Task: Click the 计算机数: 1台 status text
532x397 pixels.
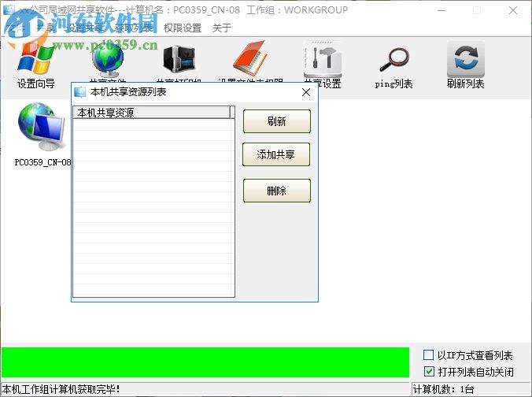Action: (443, 389)
